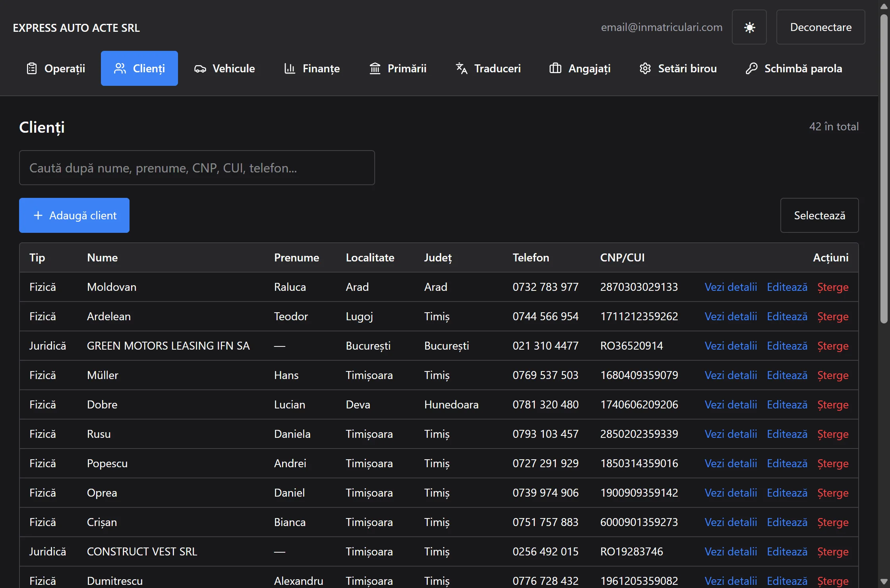Screen dimensions: 890x588
Task: Log out with the Deconectare button
Action: click(821, 27)
